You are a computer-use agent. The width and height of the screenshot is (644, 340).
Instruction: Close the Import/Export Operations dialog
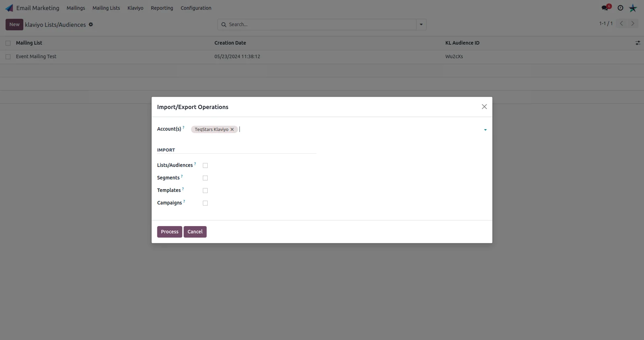(x=484, y=107)
